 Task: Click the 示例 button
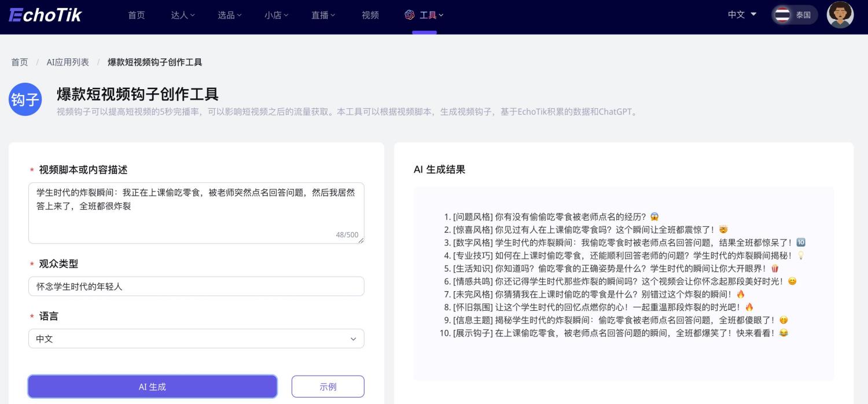click(328, 386)
